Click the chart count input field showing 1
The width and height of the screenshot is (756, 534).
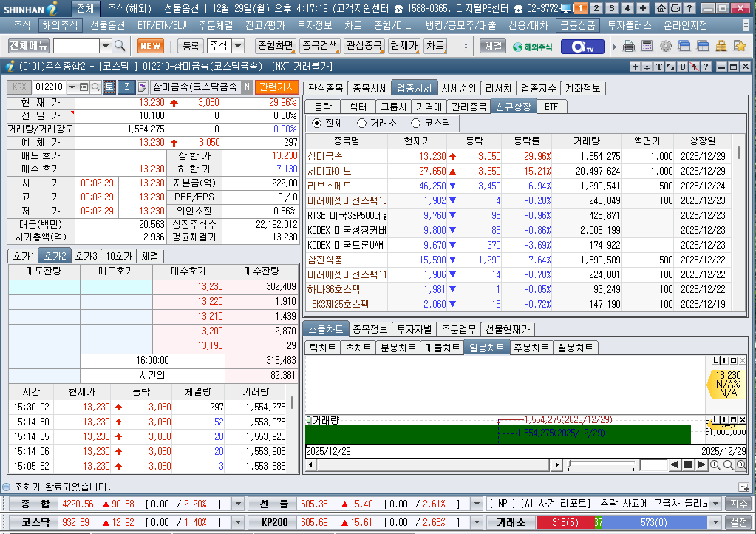point(653,465)
